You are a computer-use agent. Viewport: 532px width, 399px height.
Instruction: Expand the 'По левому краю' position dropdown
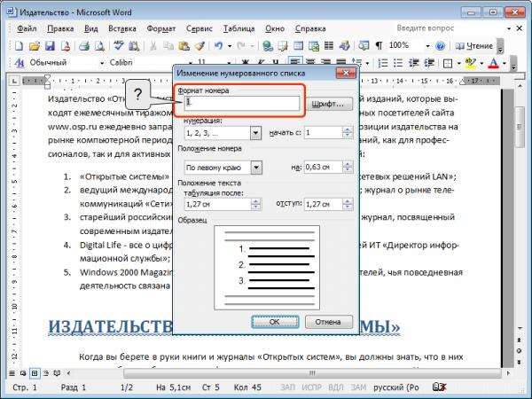pos(256,168)
